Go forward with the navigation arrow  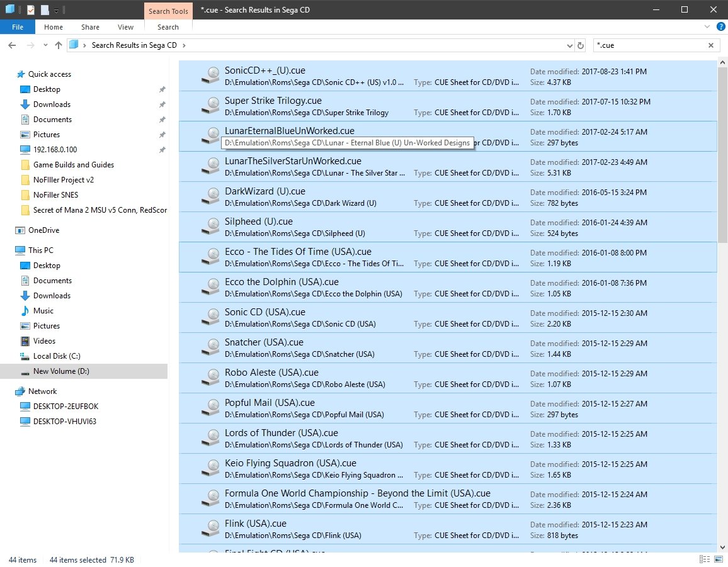pos(31,45)
